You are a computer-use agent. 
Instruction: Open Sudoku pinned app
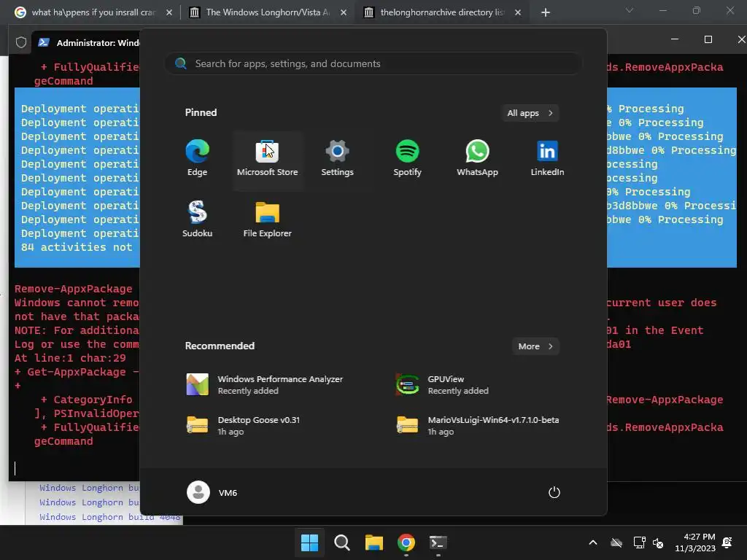point(197,219)
